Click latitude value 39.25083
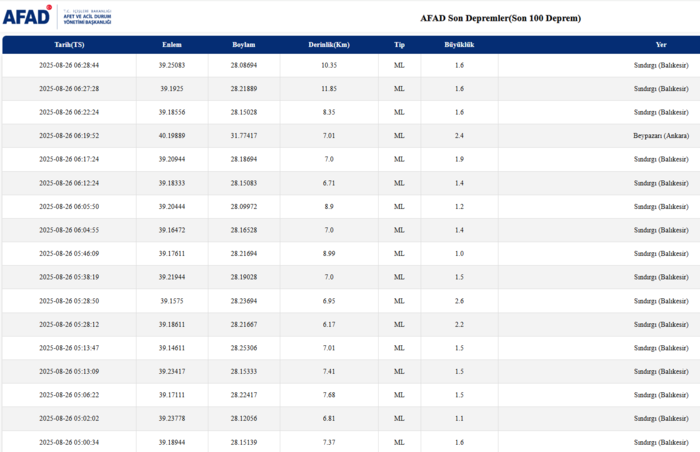This screenshot has height=452, width=700. pos(172,65)
